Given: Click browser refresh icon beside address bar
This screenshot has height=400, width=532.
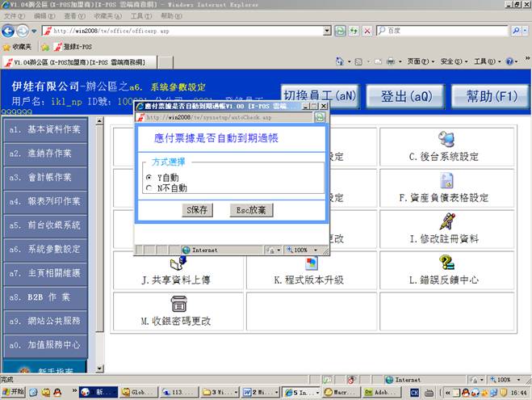Looking at the screenshot, I should (354, 31).
